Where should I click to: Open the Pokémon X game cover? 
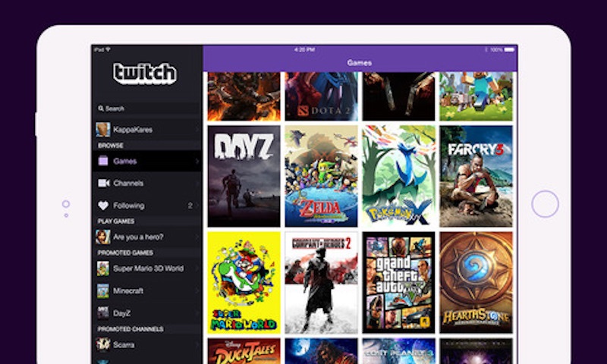click(399, 176)
